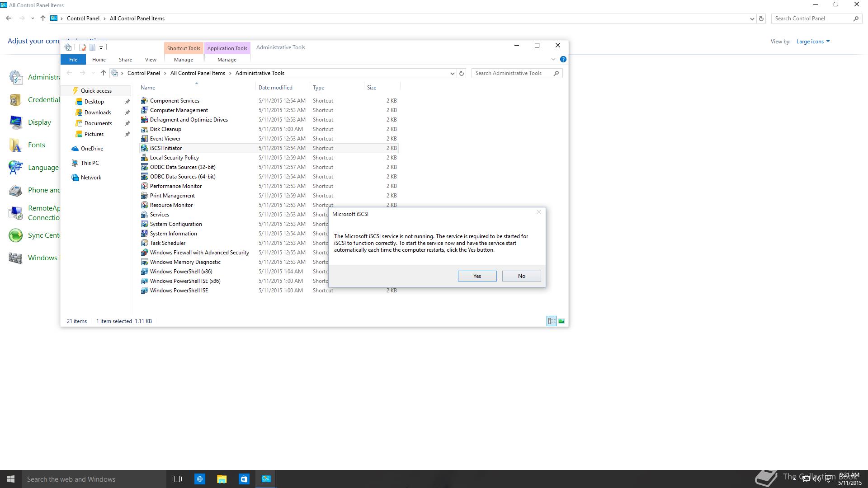The image size is (868, 488).
Task: Switch to large thumbnails view
Action: [561, 321]
